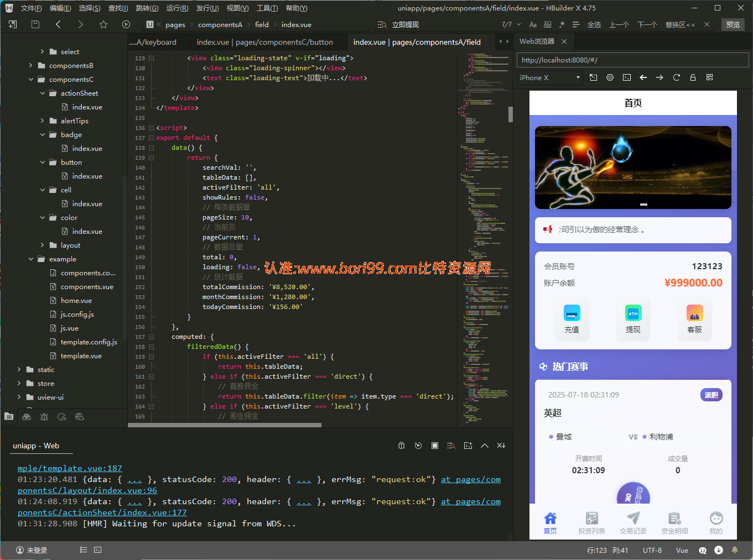Click 替换区<< replace toggle button

[680, 24]
